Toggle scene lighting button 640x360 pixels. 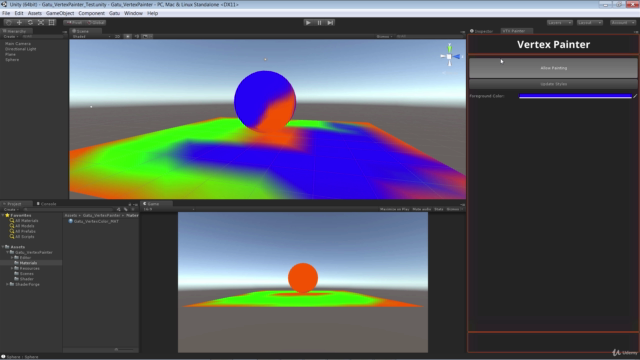(128, 36)
